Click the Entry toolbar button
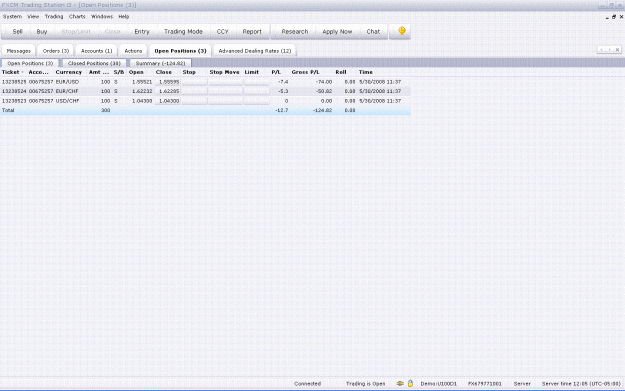 pyautogui.click(x=142, y=31)
